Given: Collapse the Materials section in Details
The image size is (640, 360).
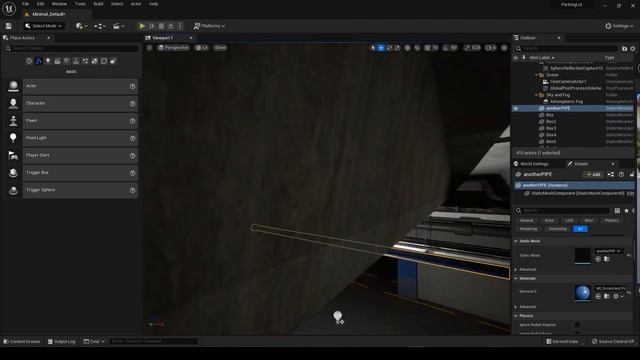Looking at the screenshot, I should [x=516, y=278].
